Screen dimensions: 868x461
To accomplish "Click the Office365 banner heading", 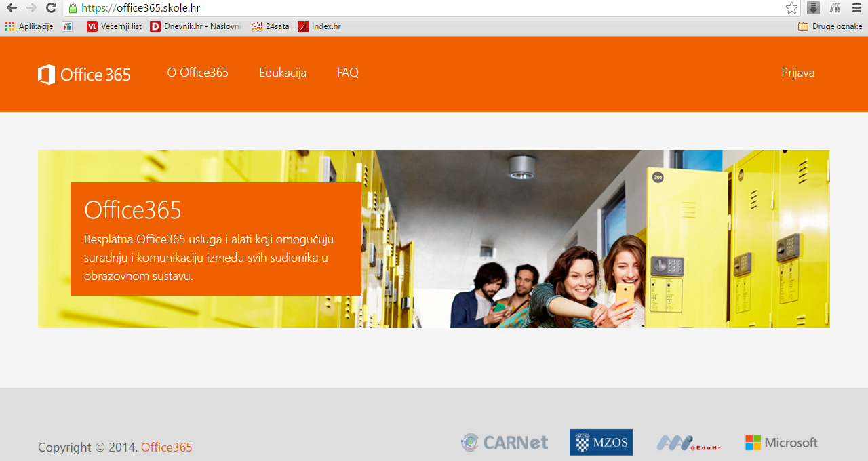I will click(133, 209).
